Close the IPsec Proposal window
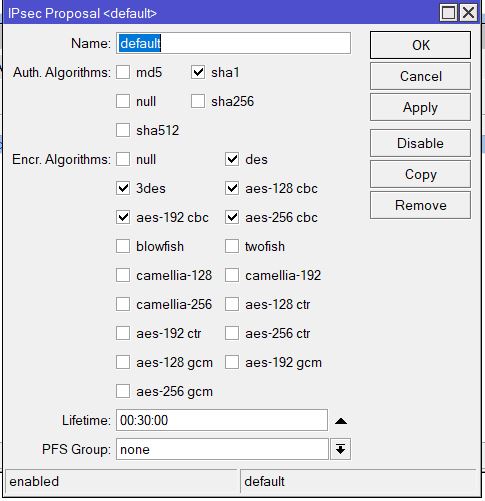The height and width of the screenshot is (501, 485). click(x=468, y=13)
